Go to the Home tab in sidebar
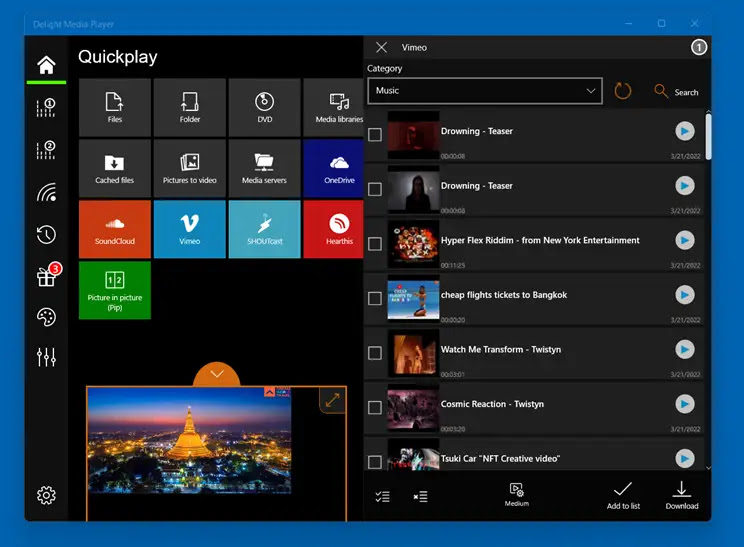Viewport: 744px width, 547px height. pos(46,65)
